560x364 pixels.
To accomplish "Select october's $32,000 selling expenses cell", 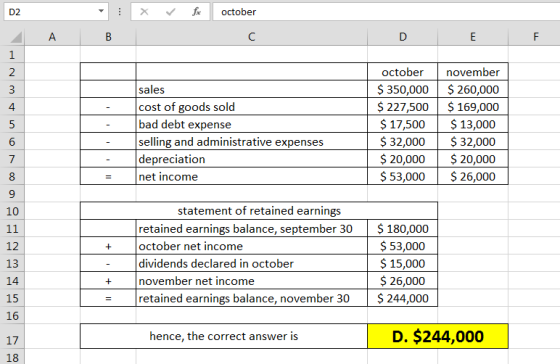I will pos(402,142).
